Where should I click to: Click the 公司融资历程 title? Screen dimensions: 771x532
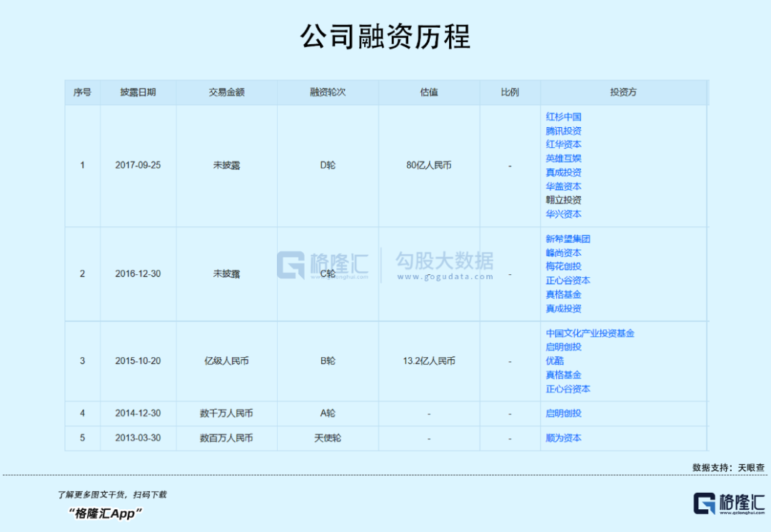[385, 37]
